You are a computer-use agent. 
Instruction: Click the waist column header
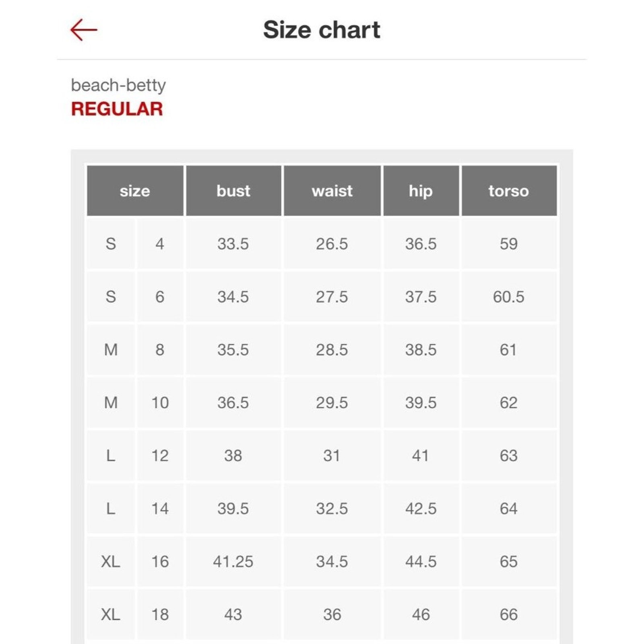coord(332,191)
